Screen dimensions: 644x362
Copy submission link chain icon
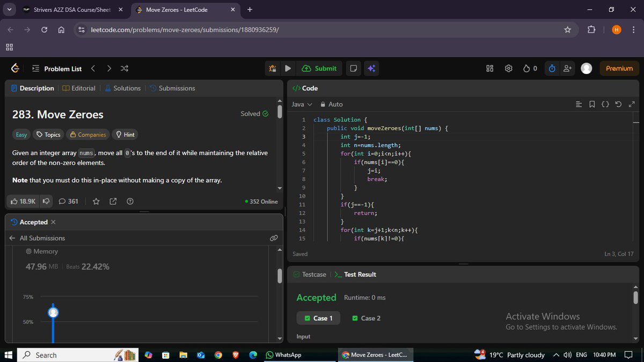tap(274, 238)
